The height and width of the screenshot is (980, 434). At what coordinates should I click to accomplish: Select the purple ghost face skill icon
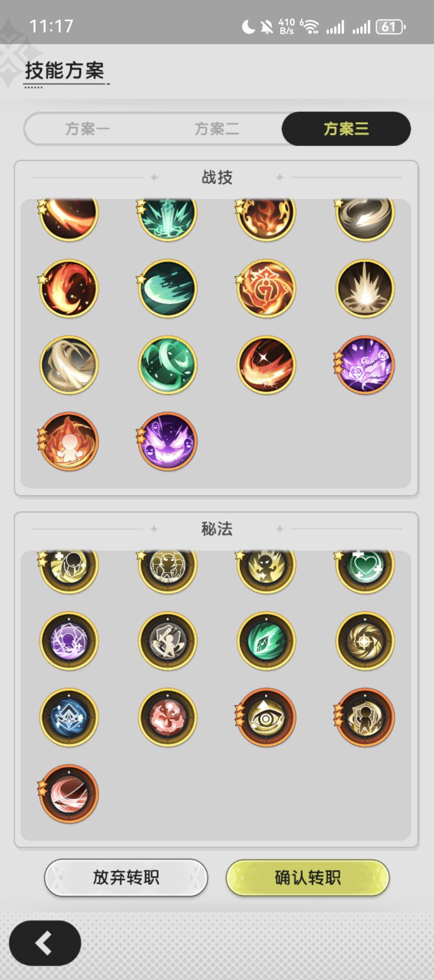[168, 441]
